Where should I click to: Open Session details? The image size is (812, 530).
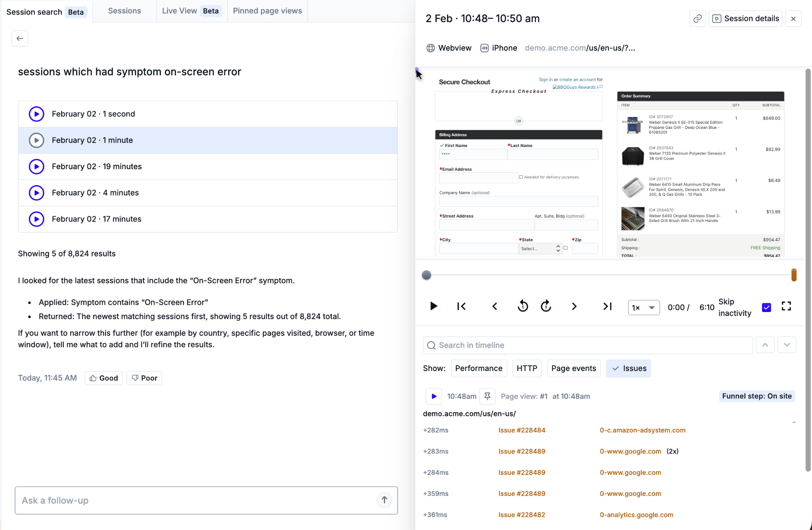coord(745,19)
